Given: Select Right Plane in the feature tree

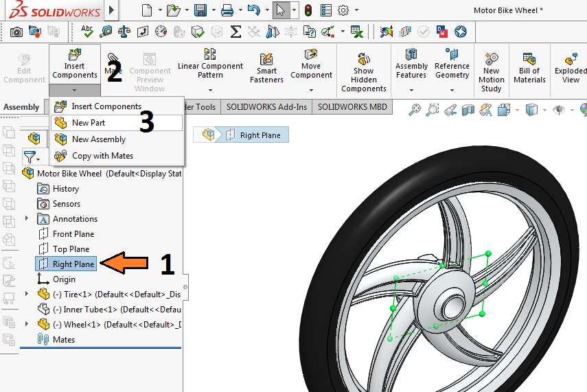Looking at the screenshot, I should pyautogui.click(x=67, y=264).
